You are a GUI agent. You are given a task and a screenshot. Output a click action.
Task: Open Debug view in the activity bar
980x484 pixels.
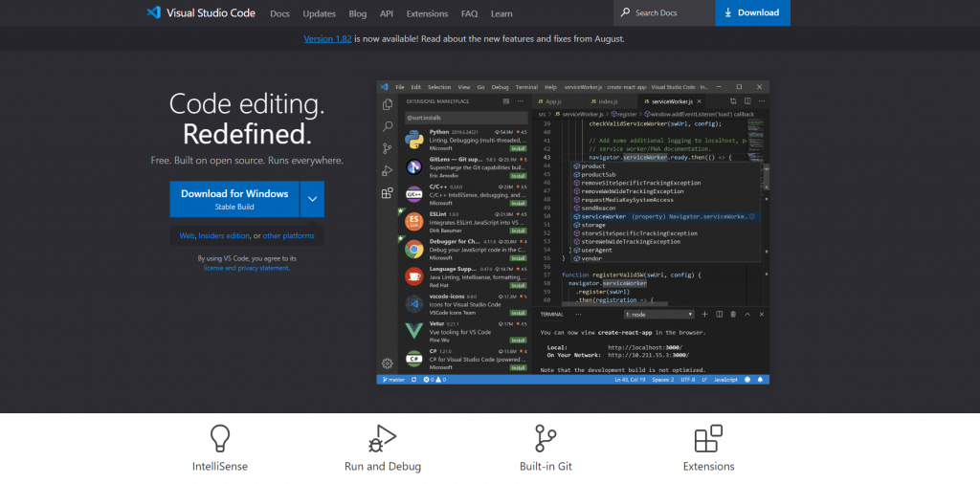tap(388, 170)
